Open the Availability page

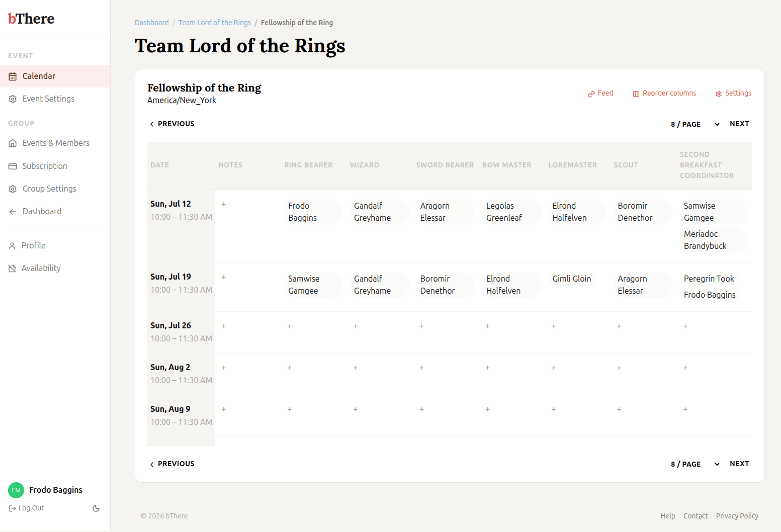click(x=55, y=268)
